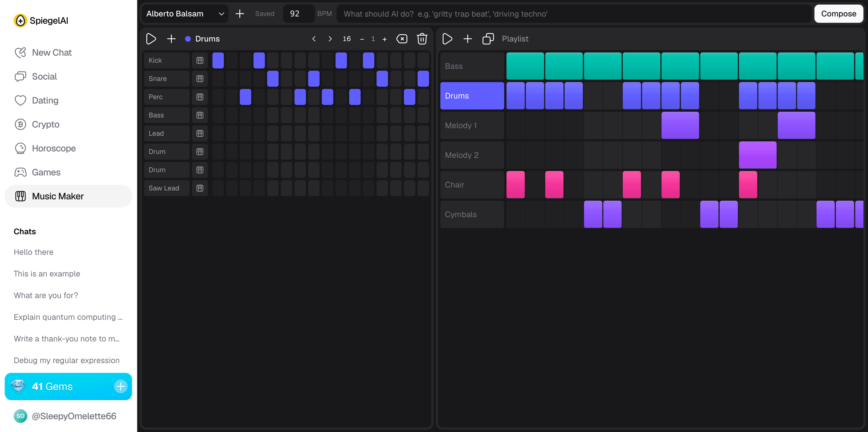Open the 'What are you for?' chat

pos(46,295)
